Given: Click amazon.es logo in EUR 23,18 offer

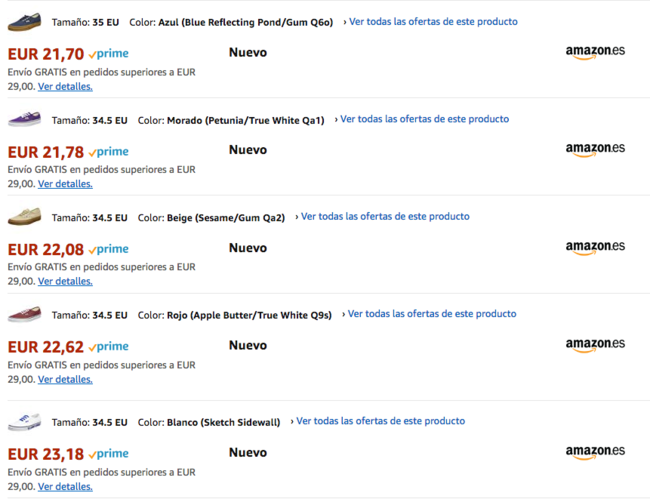Looking at the screenshot, I should click(x=595, y=452).
